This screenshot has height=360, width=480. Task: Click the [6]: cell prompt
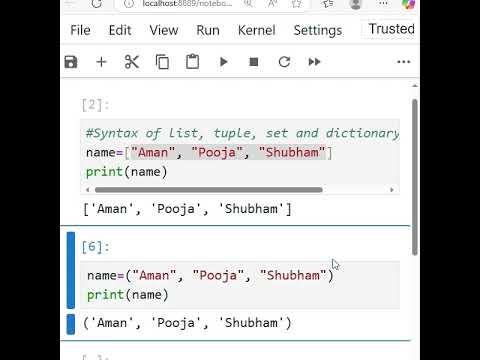(95, 247)
